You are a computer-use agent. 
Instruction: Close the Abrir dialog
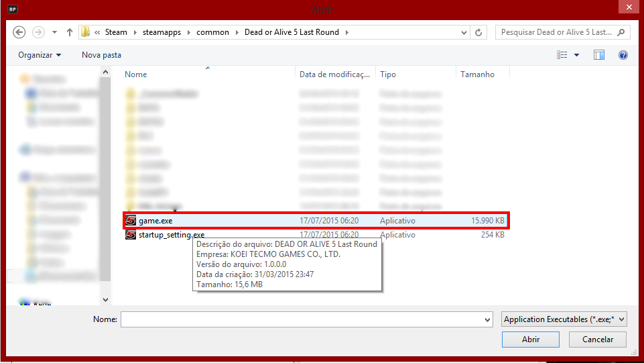click(x=629, y=7)
